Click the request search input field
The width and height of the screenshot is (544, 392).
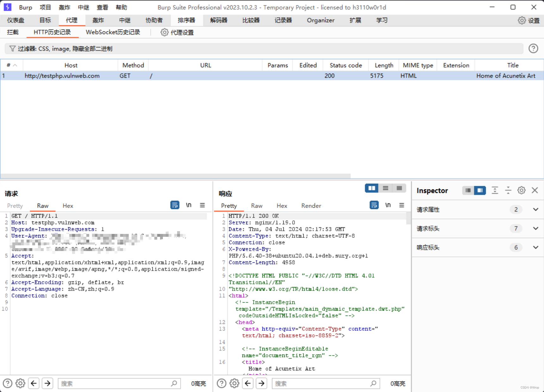tap(119, 383)
